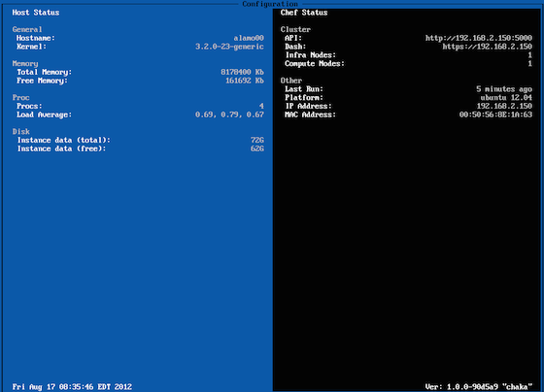
Task: Click the 'Procs:' label
Action: coord(29,106)
